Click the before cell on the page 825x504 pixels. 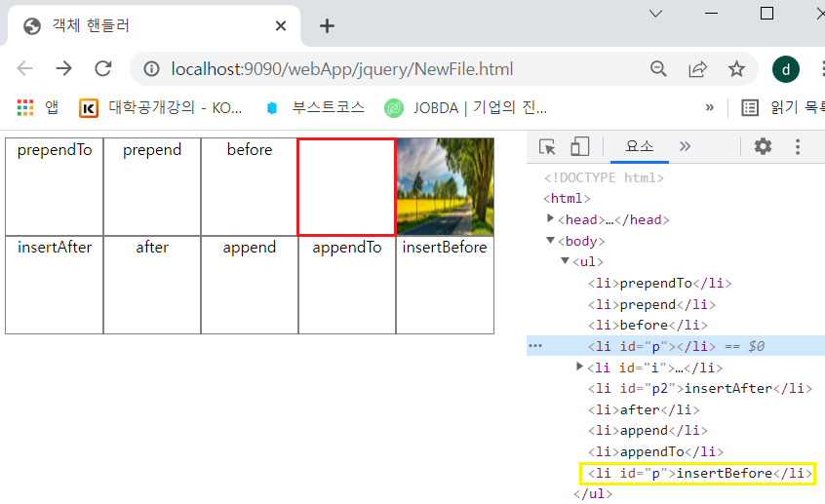point(250,187)
